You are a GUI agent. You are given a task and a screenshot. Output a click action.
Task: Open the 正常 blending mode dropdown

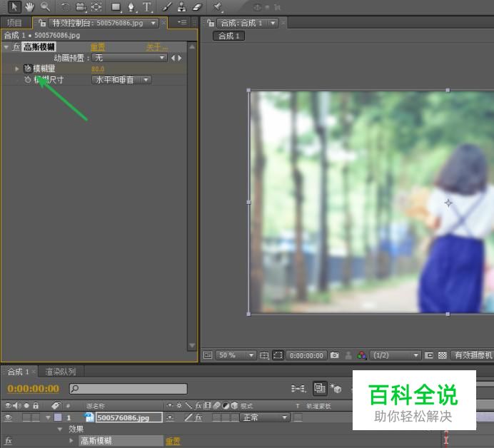[265, 418]
